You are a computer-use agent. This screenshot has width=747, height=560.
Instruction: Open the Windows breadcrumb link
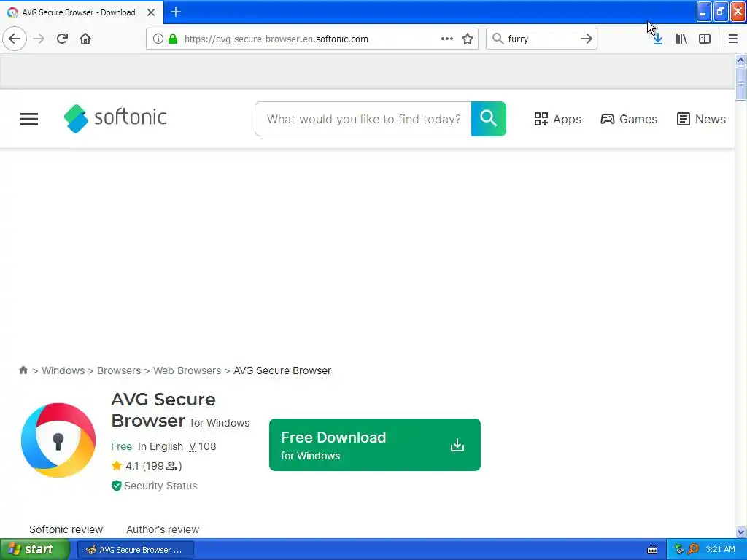coord(63,370)
